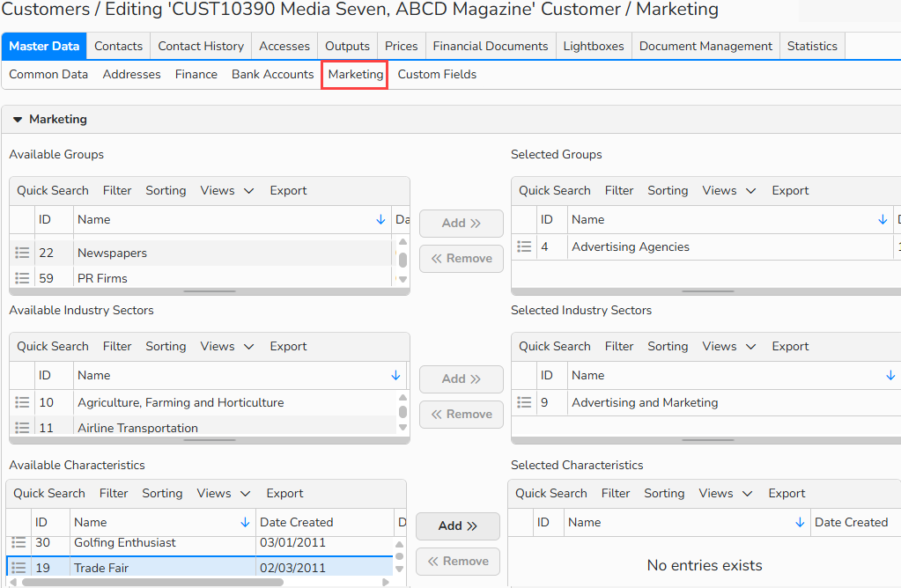The height and width of the screenshot is (588, 901).
Task: Select the PR Firms row
Action: tap(201, 278)
